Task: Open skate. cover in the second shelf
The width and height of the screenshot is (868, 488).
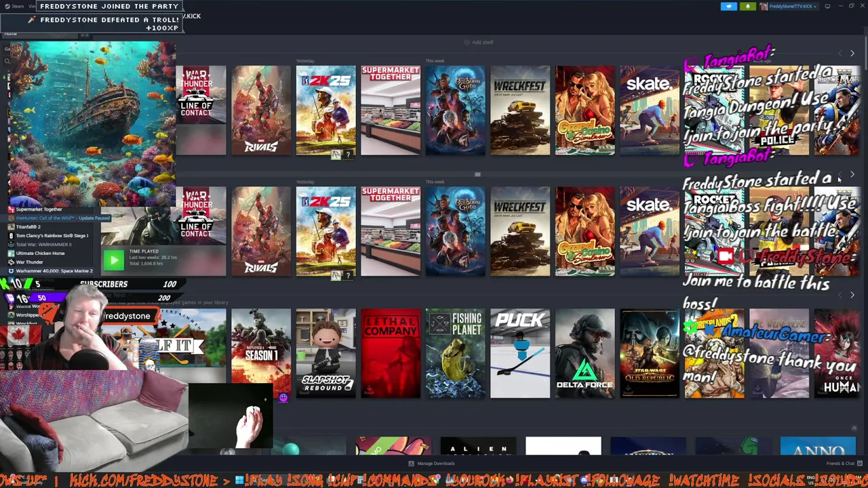Action: point(650,232)
